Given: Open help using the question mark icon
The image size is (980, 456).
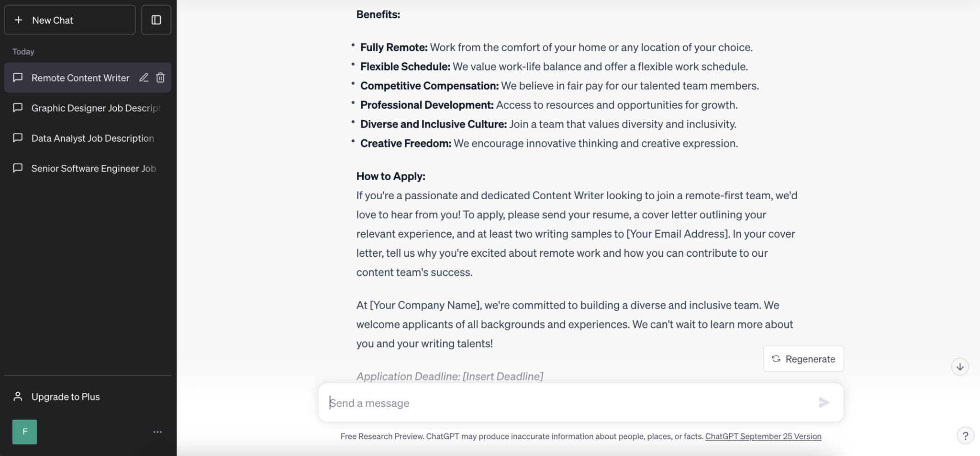Looking at the screenshot, I should (x=966, y=435).
